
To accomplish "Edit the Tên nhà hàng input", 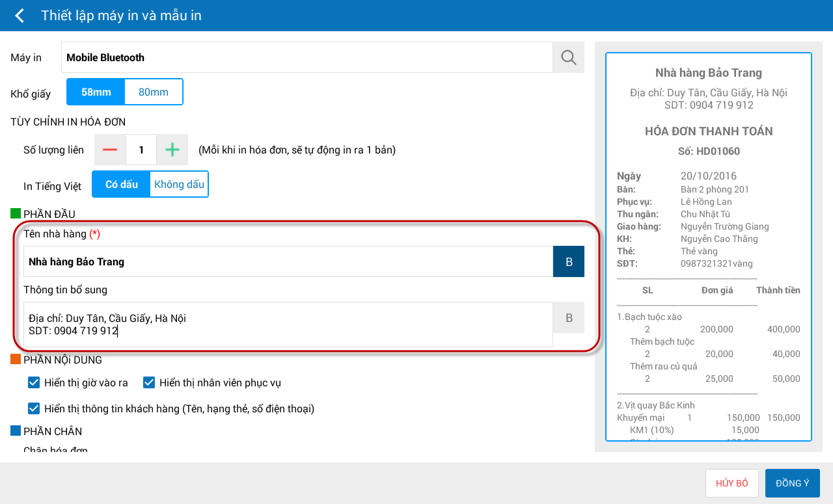I will 288,261.
